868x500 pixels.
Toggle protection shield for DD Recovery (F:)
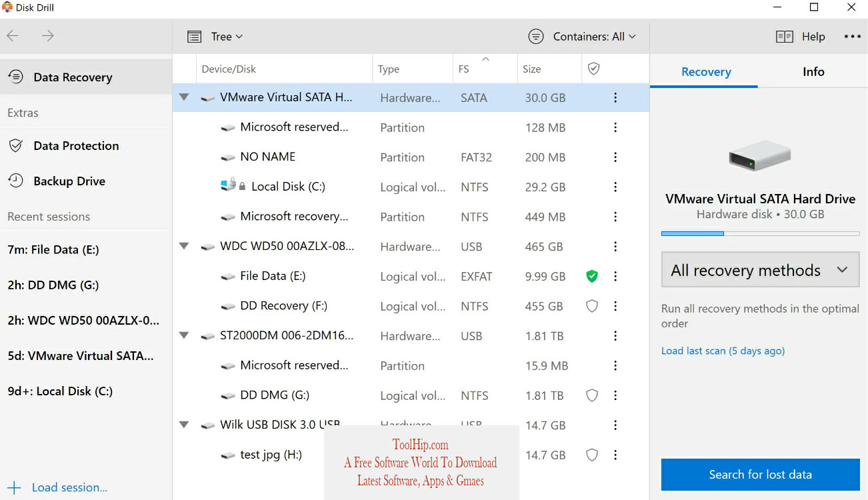pos(591,306)
